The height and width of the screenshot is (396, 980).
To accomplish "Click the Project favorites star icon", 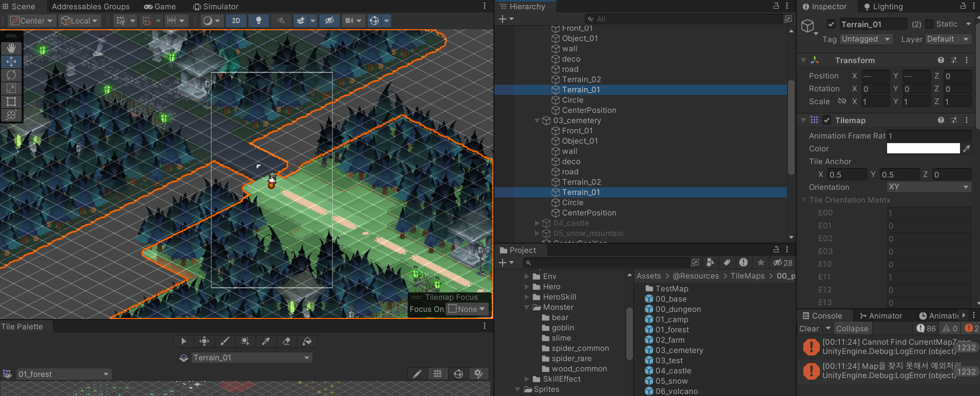I will coord(760,263).
